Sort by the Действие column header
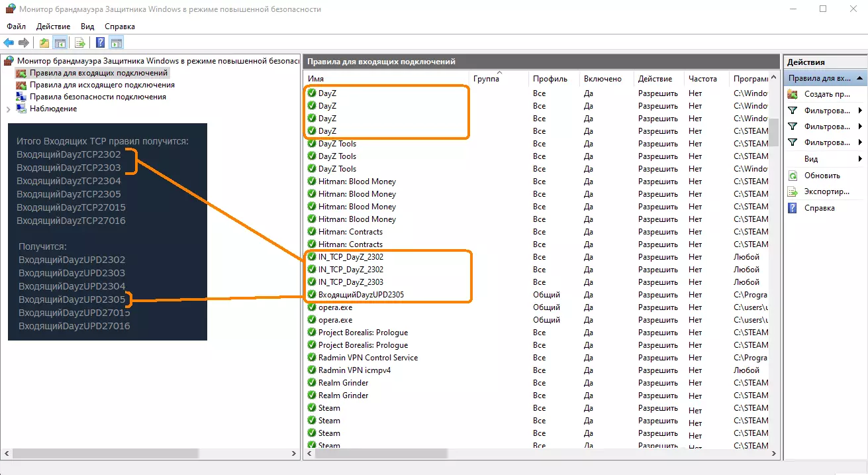Image resolution: width=868 pixels, height=475 pixels. pyautogui.click(x=659, y=79)
